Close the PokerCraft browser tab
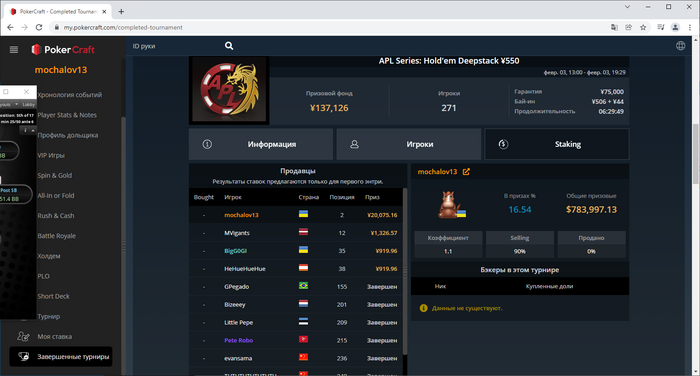700x376 pixels. (104, 12)
